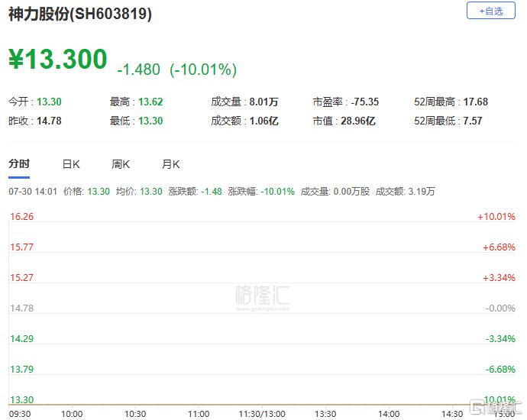
Task: Click the -1.480 (-10.01%) change figure
Action: (x=176, y=69)
